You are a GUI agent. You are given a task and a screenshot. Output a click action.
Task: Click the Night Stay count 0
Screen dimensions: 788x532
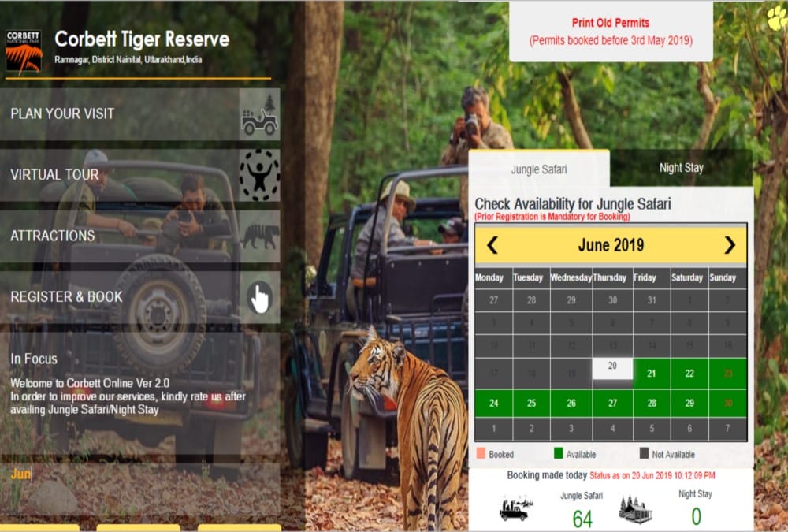tap(696, 517)
